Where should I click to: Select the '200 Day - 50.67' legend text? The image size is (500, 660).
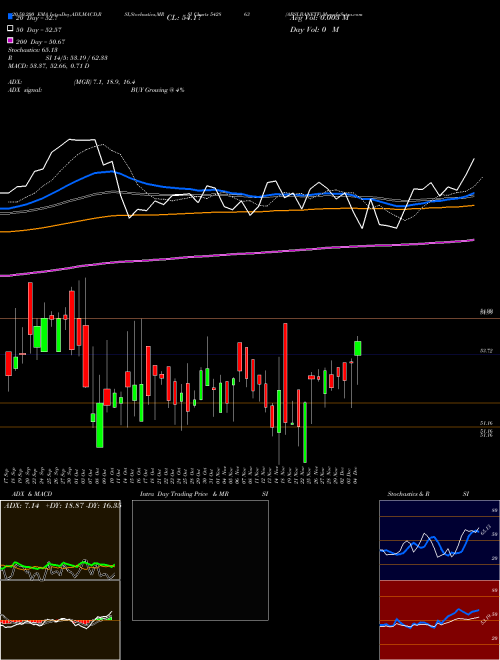point(41,42)
